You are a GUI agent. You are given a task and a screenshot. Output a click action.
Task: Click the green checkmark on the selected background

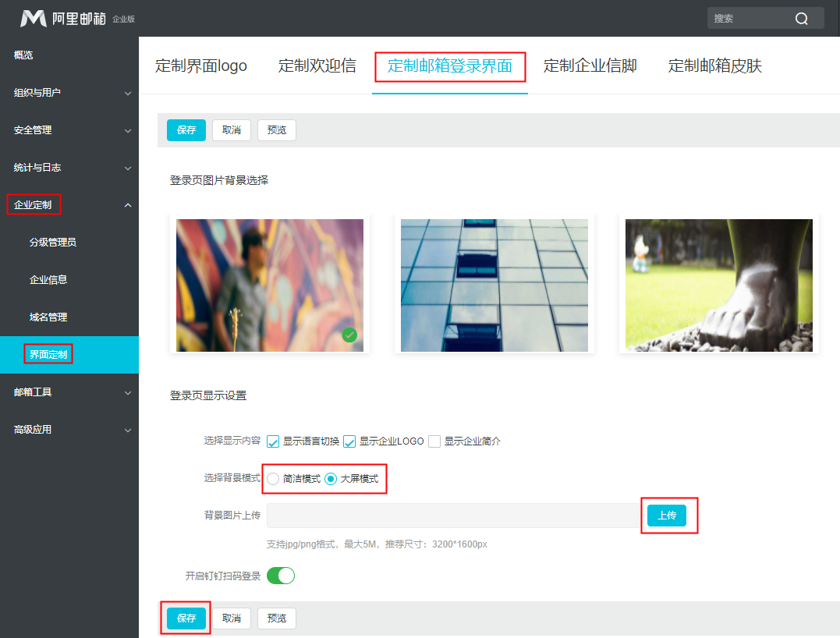click(x=349, y=335)
